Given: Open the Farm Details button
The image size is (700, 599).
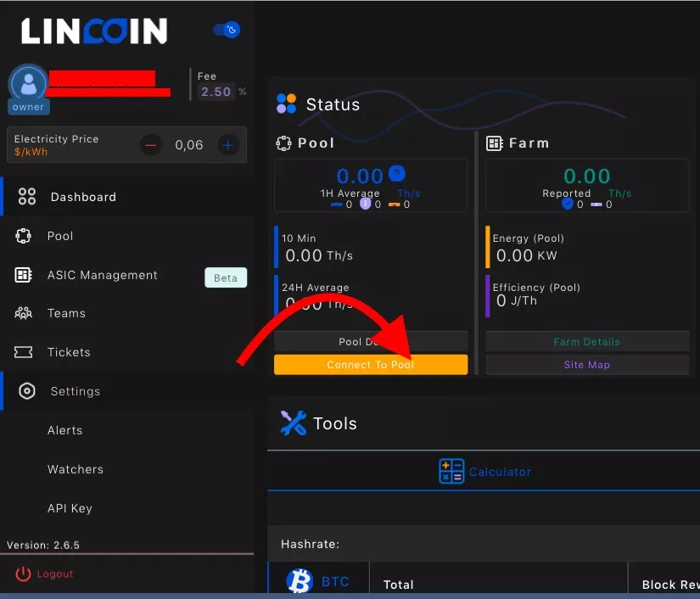Looking at the screenshot, I should [x=586, y=342].
